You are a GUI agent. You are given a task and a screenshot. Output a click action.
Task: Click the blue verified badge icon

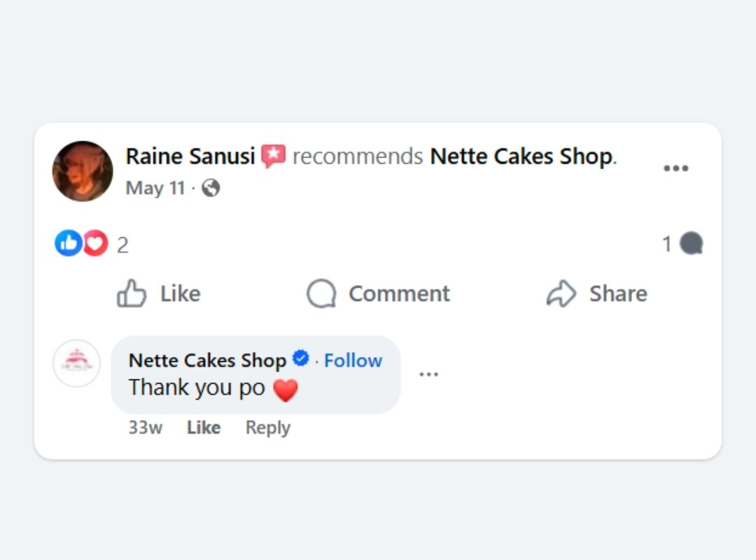pyautogui.click(x=300, y=359)
